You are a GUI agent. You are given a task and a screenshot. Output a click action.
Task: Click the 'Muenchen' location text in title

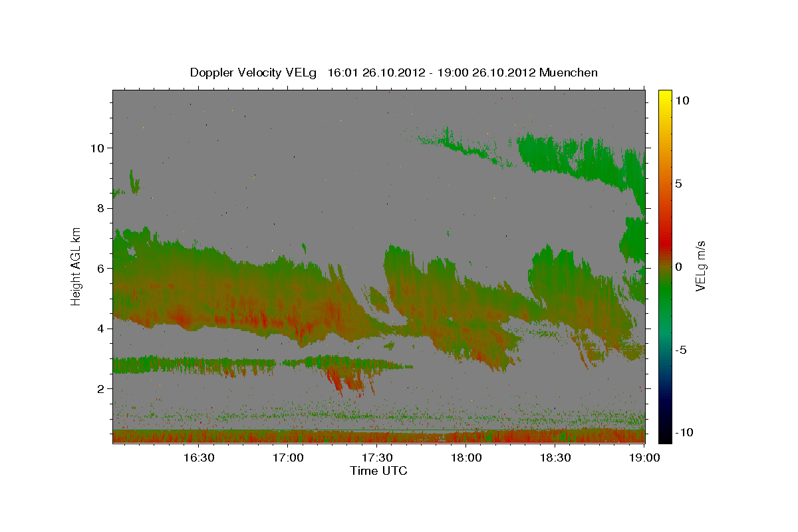[569, 72]
